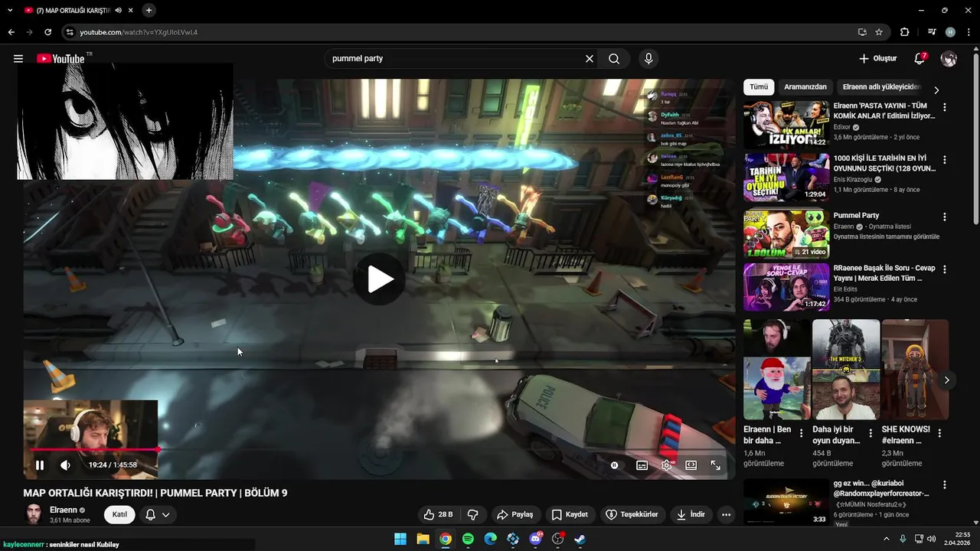Go back in Chrome
Viewport: 980px width, 551px height.
click(11, 32)
